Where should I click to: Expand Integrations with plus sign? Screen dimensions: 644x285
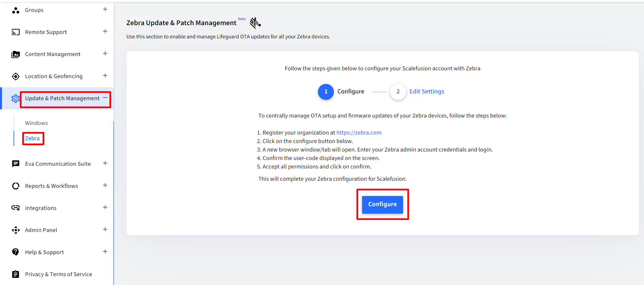[105, 208]
